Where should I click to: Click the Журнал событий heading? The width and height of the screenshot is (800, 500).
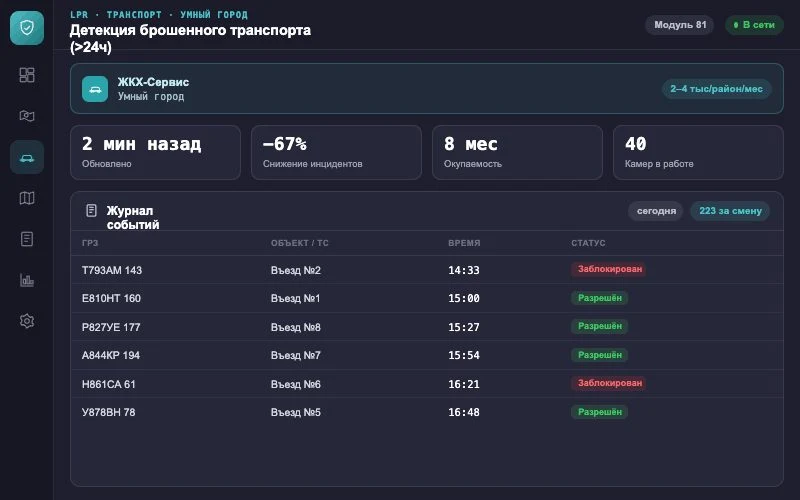[x=133, y=217]
